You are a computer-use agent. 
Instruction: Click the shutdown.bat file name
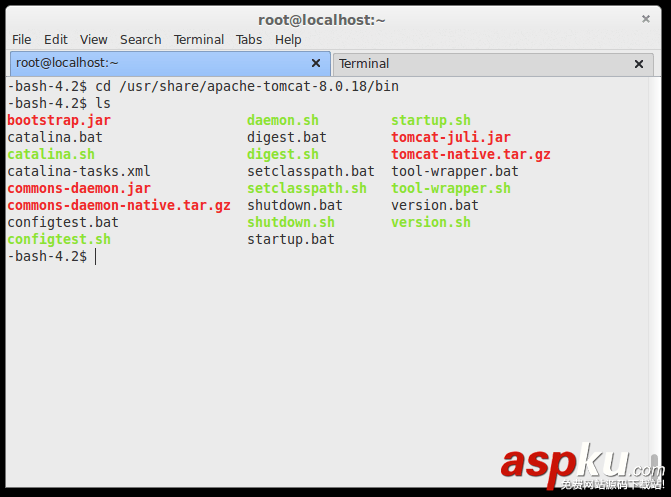[295, 205]
